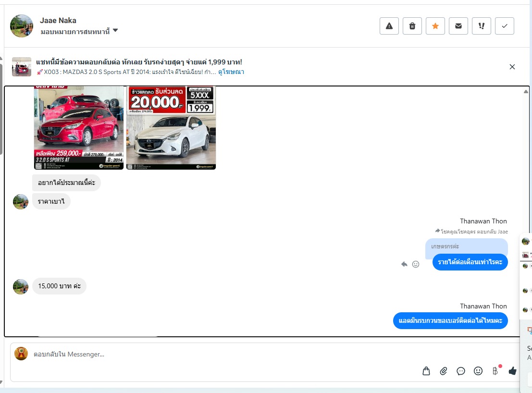
Task: Attach a file with paperclip icon
Action: pyautogui.click(x=444, y=371)
